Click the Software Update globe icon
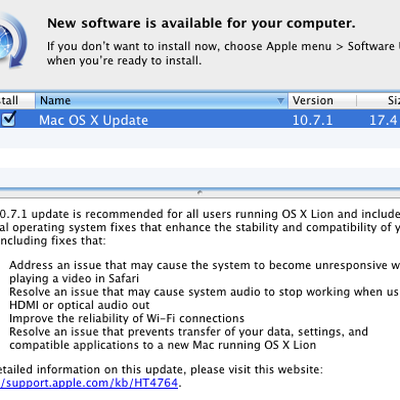The image size is (400, 400). pos(13,40)
